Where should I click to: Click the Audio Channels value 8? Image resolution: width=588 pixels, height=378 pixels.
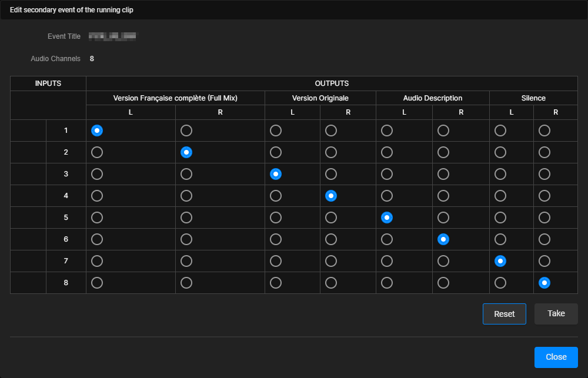click(x=91, y=59)
